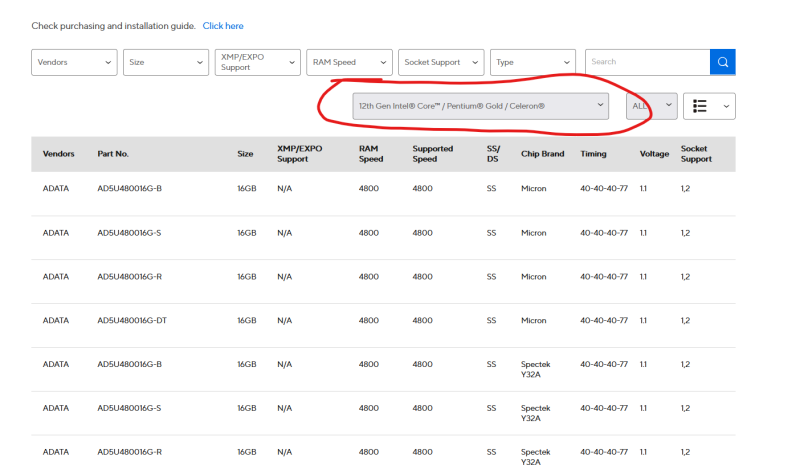The height and width of the screenshot is (474, 800).
Task: Click the Timing column header
Action: pyautogui.click(x=593, y=154)
